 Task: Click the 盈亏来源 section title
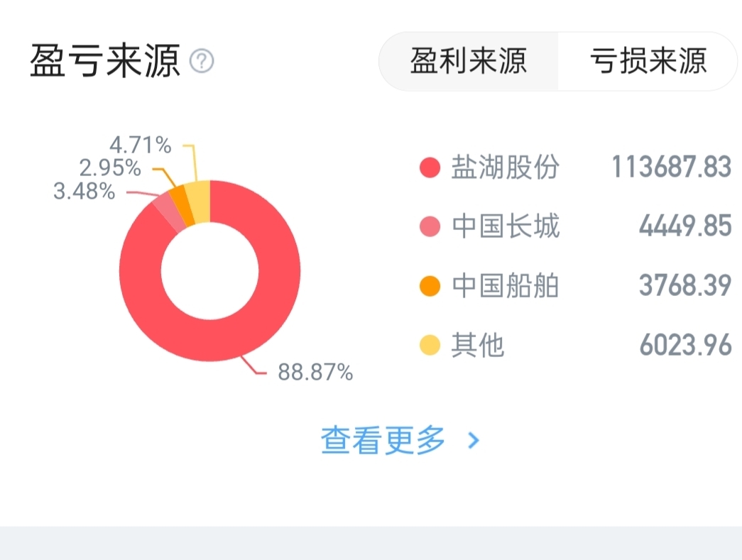pos(105,62)
